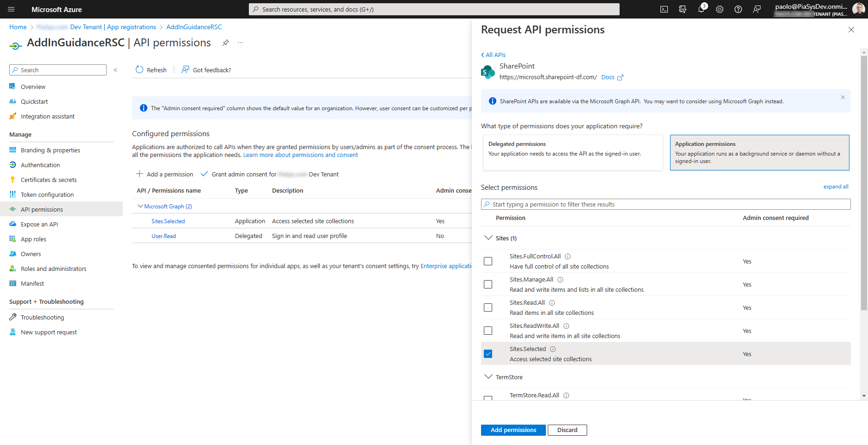
Task: Open Cloud Shell from the top bar
Action: pyautogui.click(x=664, y=9)
